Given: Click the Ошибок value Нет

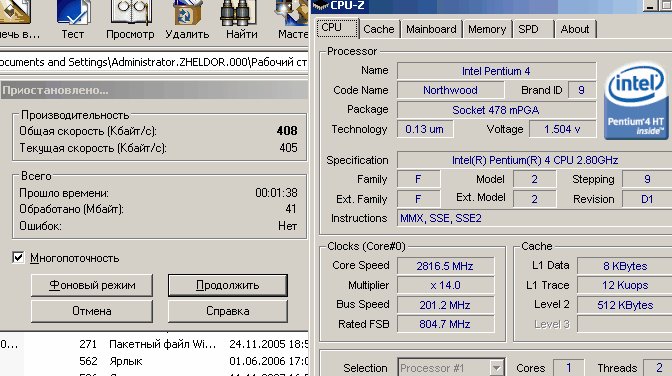Looking at the screenshot, I should click(x=287, y=226).
